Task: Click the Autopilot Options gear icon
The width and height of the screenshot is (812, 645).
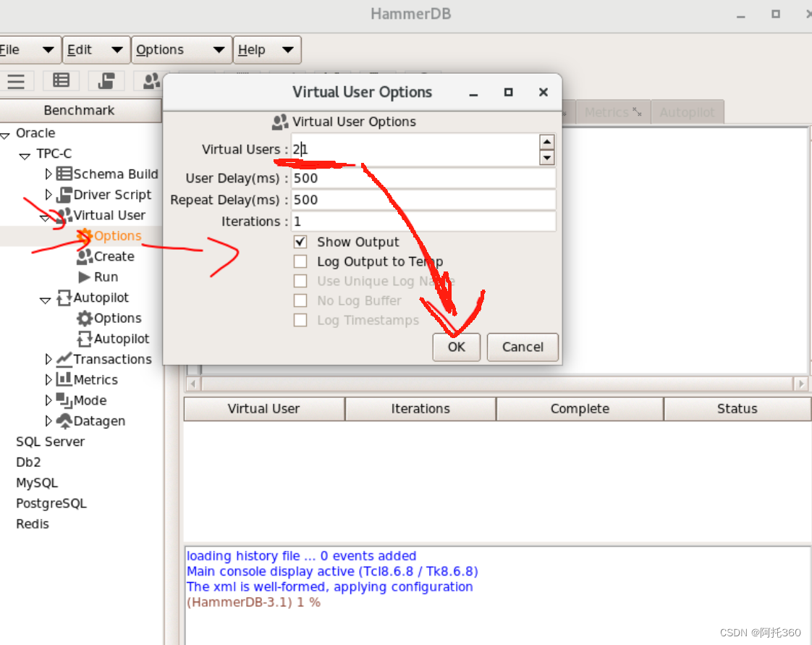Action: tap(85, 318)
